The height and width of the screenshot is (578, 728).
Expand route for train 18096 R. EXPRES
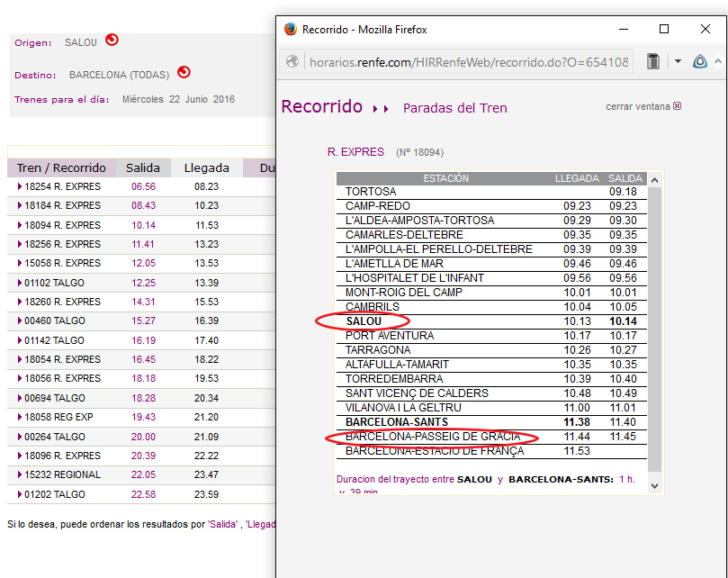20,456
